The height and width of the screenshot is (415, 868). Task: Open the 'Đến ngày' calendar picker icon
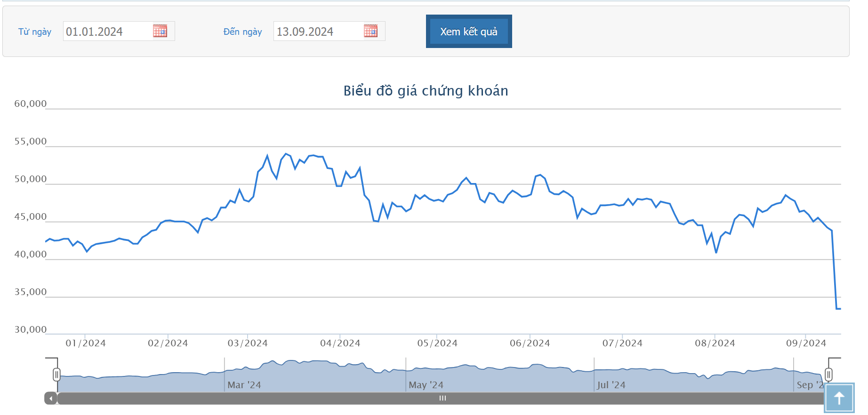coord(370,31)
